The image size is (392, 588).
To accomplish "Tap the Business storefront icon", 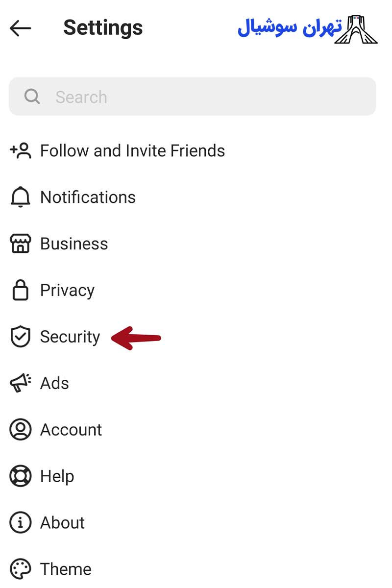I will [x=21, y=244].
